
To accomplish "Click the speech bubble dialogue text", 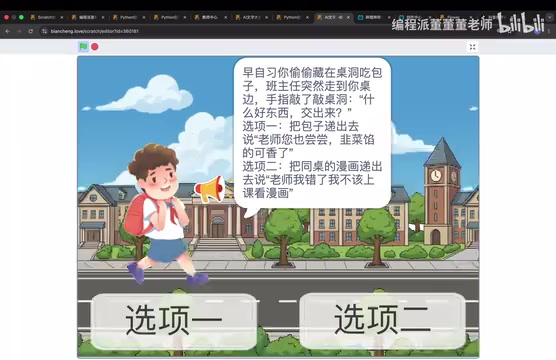I will pos(312,133).
